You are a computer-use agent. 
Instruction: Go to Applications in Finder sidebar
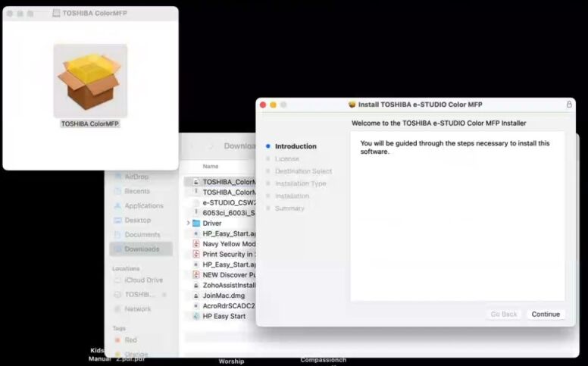(143, 205)
